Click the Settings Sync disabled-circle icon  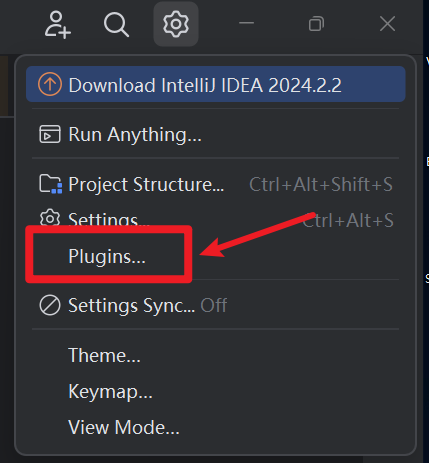click(50, 305)
